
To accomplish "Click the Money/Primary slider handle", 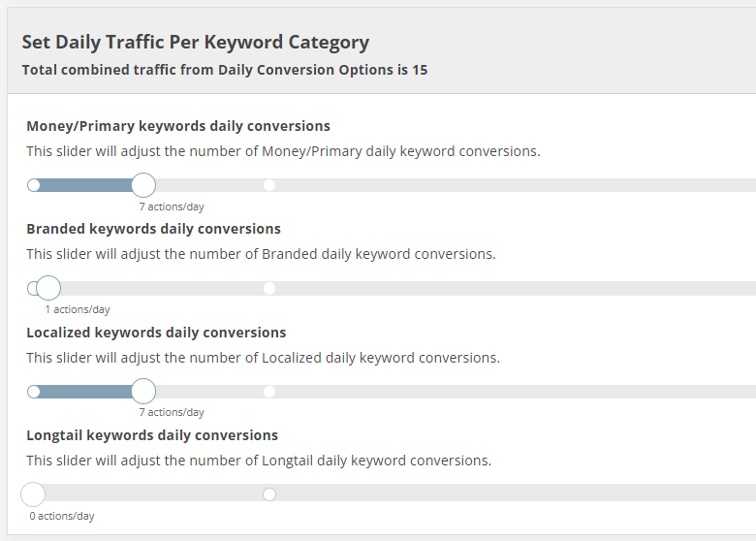I will [x=143, y=185].
